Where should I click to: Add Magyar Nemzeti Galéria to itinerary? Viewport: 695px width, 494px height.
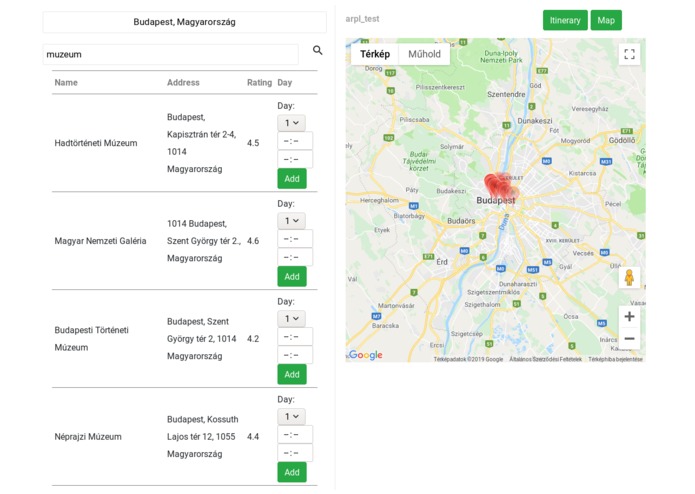tap(292, 276)
